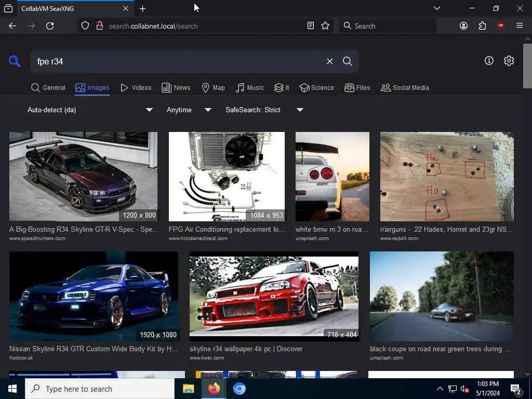Switch to the General tab

pos(48,87)
